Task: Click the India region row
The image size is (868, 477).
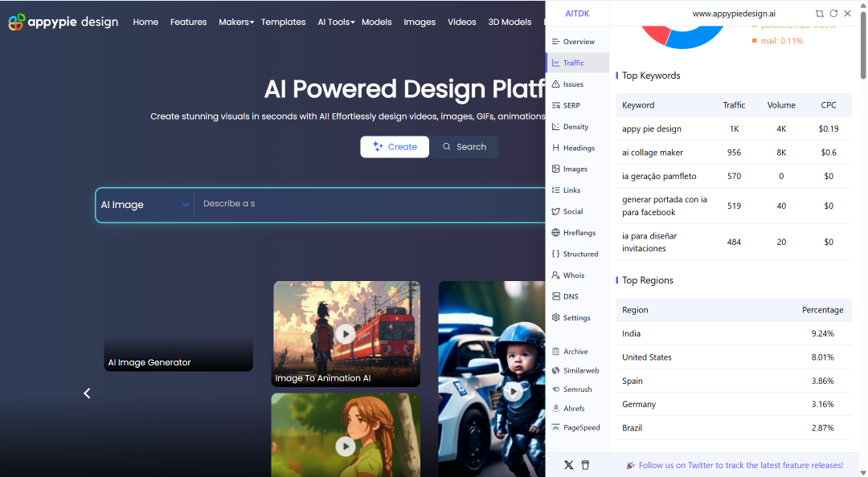Action: point(734,334)
